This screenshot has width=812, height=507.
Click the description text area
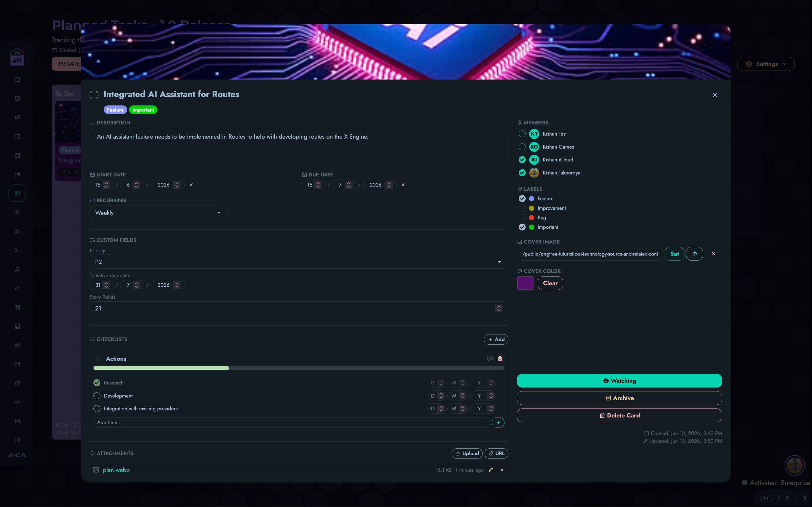[x=299, y=146]
